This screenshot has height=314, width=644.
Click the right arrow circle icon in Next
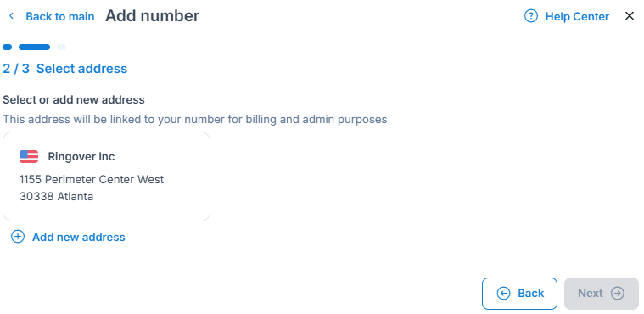[x=618, y=294]
